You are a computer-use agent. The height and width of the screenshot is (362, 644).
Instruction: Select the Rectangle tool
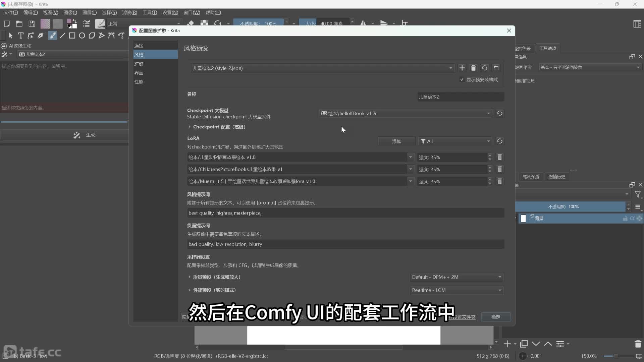(x=72, y=36)
